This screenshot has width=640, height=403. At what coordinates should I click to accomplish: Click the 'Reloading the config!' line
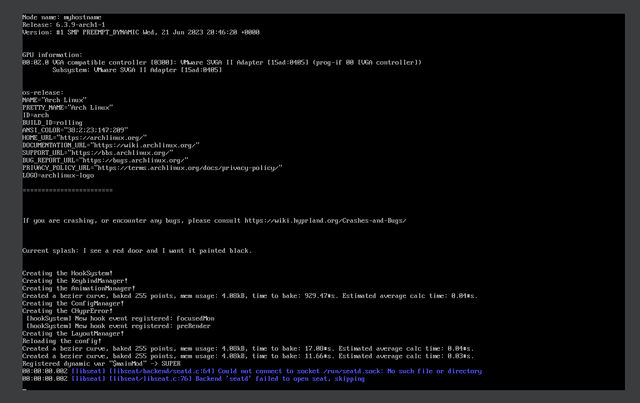[x=62, y=341]
